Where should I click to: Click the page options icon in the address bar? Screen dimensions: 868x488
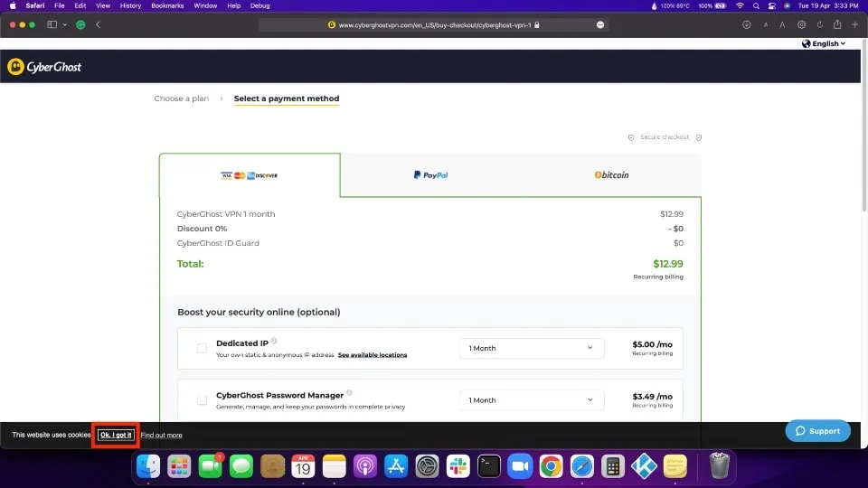pos(600,25)
